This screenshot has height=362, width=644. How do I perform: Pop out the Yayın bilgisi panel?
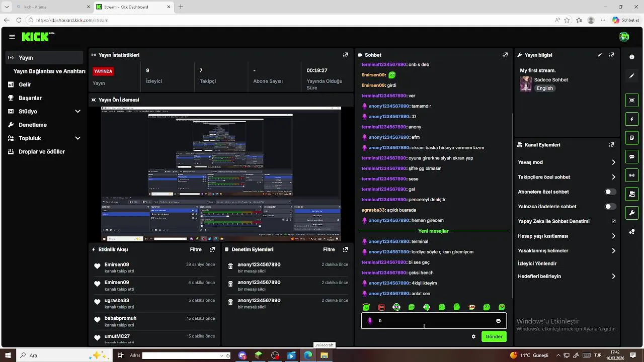(x=611, y=55)
